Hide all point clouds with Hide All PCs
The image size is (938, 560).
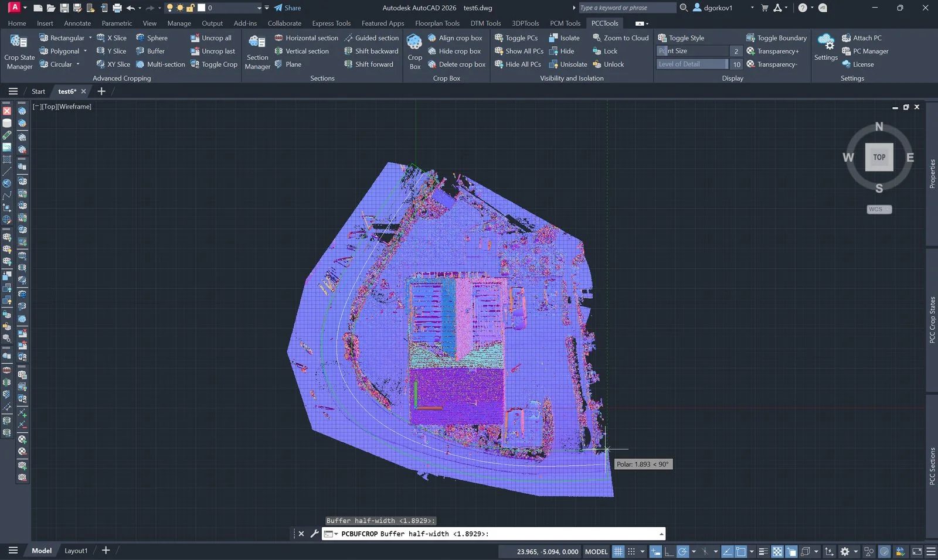click(518, 64)
